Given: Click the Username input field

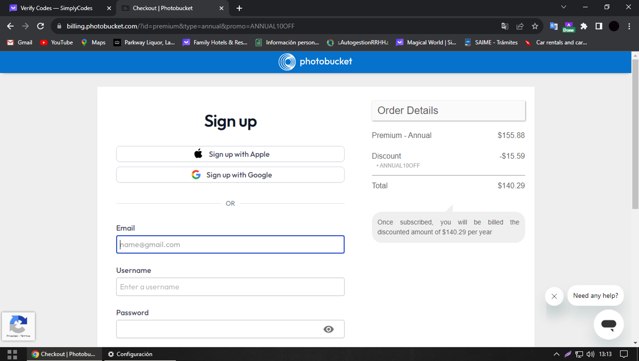Looking at the screenshot, I should (x=230, y=287).
